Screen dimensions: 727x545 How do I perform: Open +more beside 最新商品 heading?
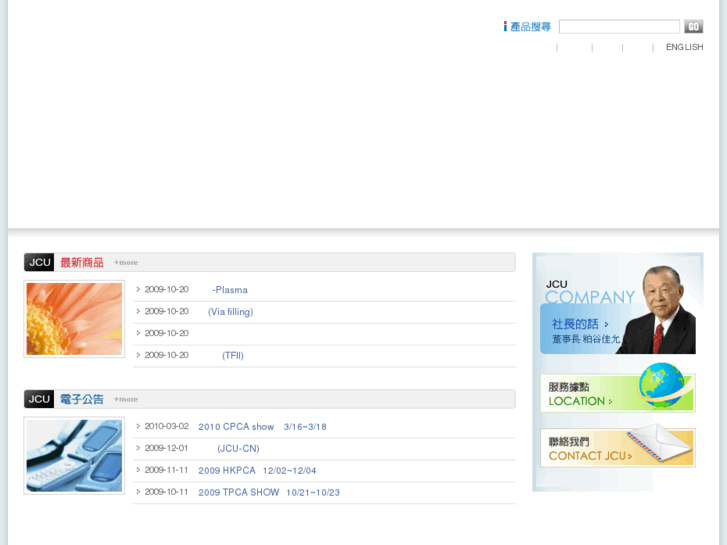126,263
